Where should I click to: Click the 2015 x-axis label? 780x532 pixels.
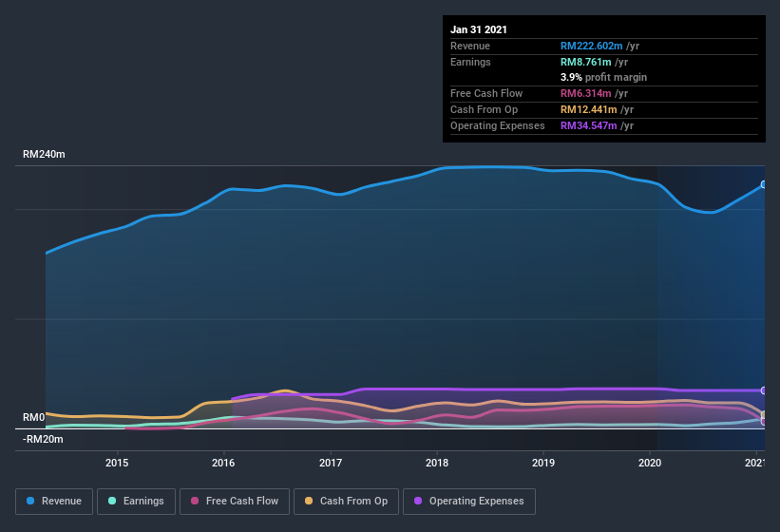(117, 463)
